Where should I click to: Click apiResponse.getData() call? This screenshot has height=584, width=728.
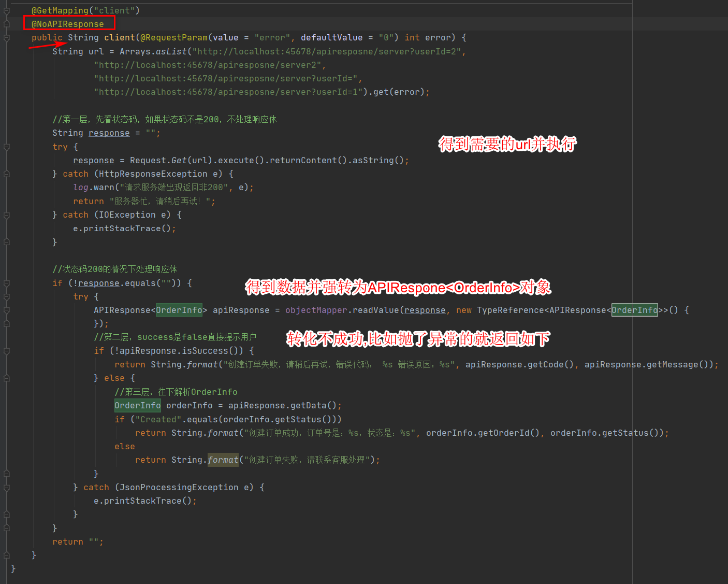click(x=283, y=405)
